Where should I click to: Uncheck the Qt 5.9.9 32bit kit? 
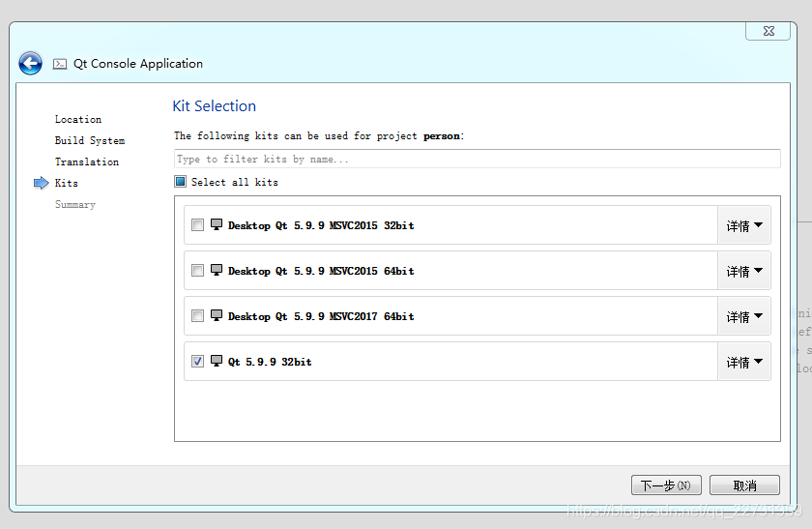197,361
